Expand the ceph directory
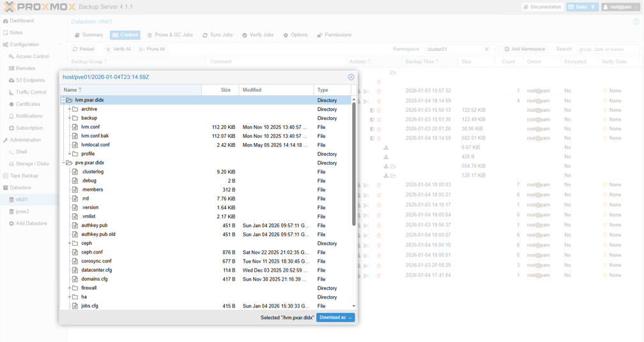 point(70,243)
